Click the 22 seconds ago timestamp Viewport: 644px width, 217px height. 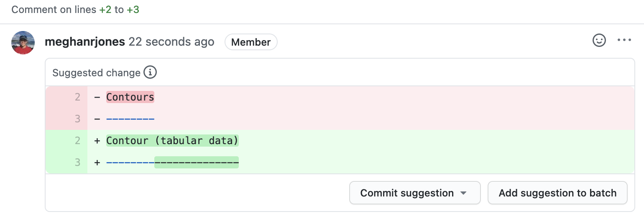click(171, 42)
